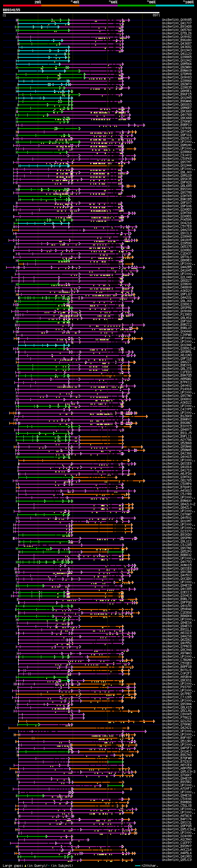
Task: Select hit label UniRef100_Q76KW3
Action: coord(177,121)
